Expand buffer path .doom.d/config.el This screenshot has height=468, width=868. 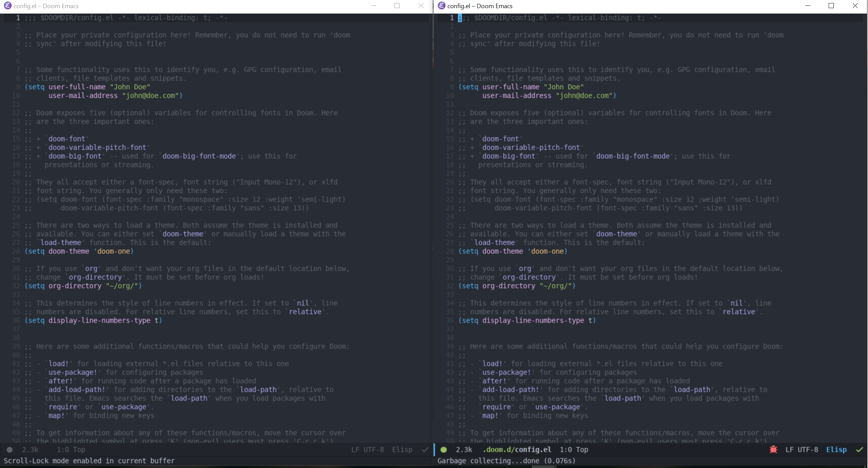517,450
